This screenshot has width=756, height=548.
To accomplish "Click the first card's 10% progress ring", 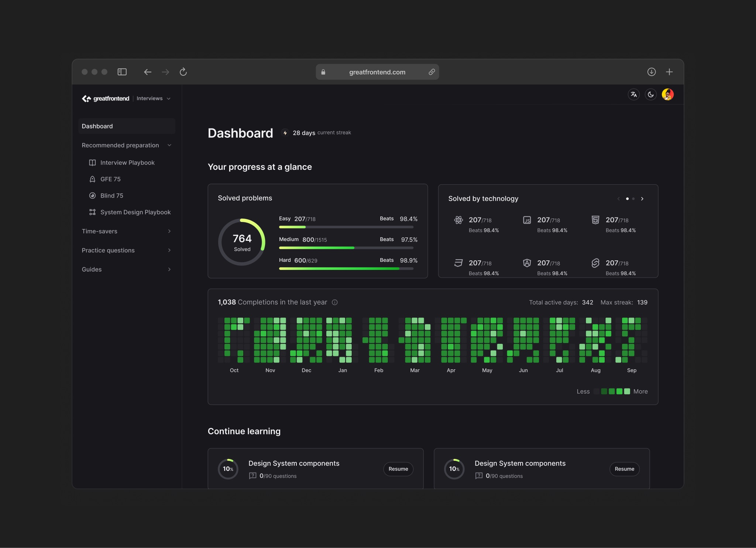I will pos(228,469).
